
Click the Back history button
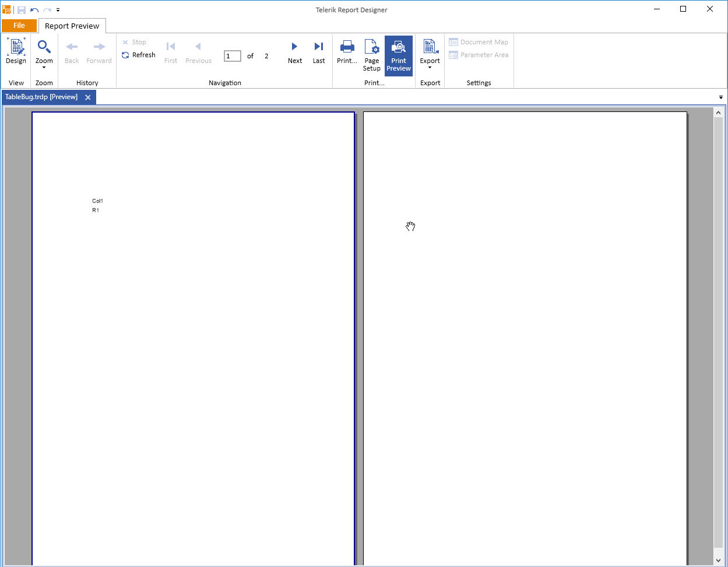[x=72, y=51]
